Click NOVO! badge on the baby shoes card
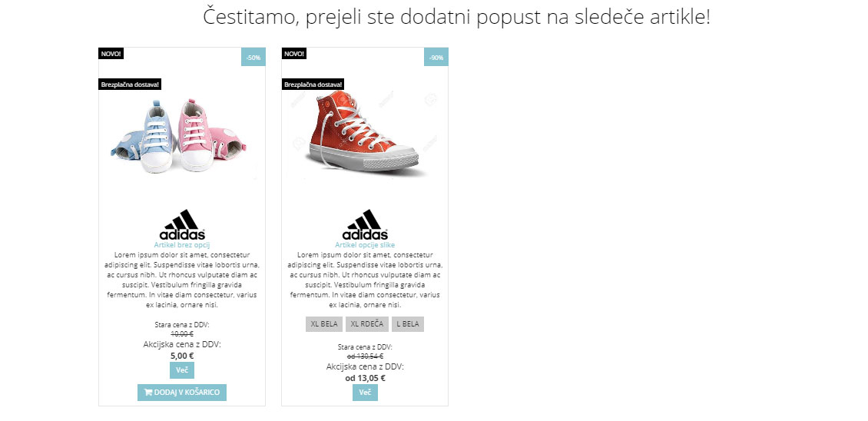 click(x=111, y=54)
